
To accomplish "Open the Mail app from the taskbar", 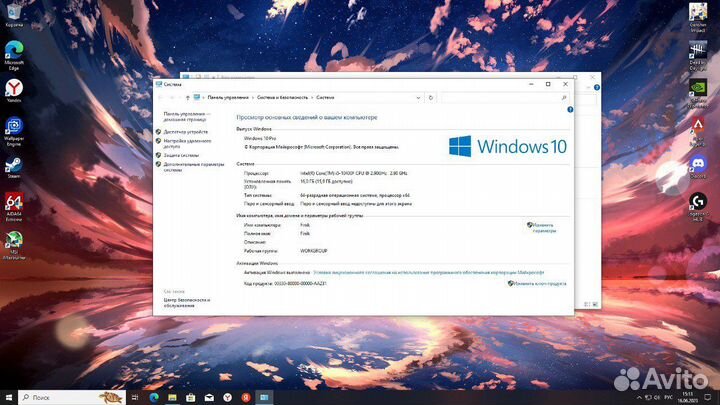I will click(x=209, y=397).
